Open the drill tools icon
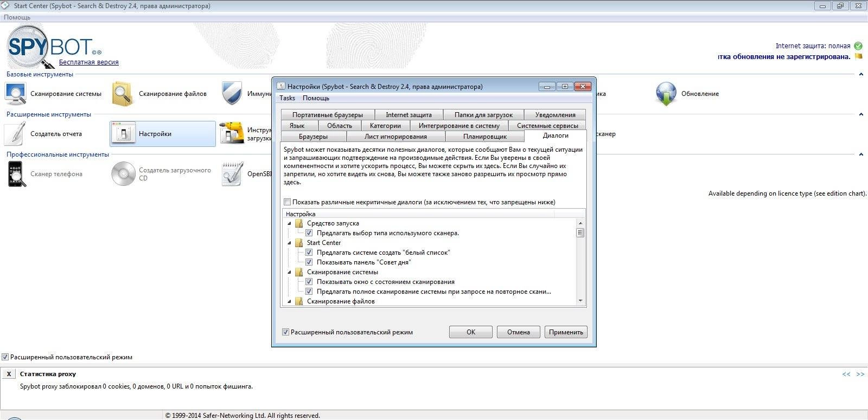The width and height of the screenshot is (868, 420). pyautogui.click(x=232, y=133)
